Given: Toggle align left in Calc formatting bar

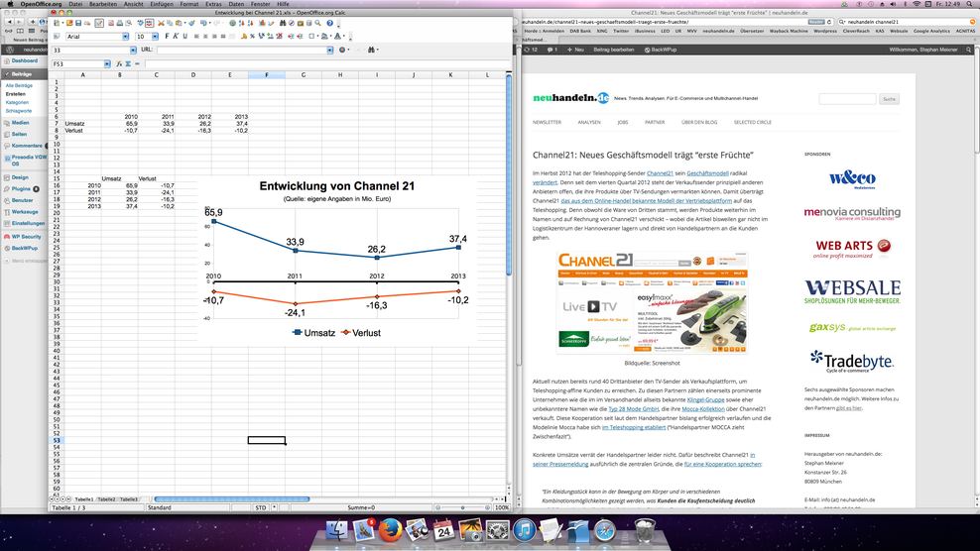Looking at the screenshot, I should point(196,37).
